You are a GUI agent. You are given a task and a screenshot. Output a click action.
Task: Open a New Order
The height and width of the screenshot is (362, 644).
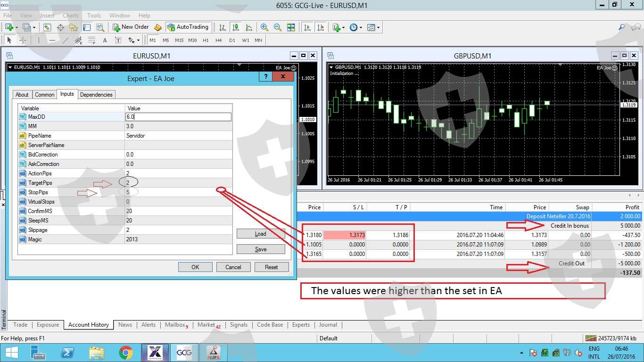pyautogui.click(x=131, y=27)
